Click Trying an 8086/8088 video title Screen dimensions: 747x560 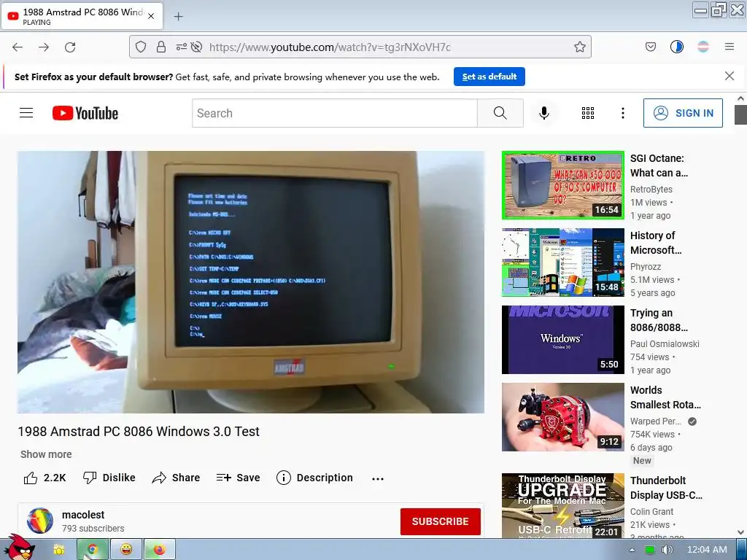click(x=659, y=320)
